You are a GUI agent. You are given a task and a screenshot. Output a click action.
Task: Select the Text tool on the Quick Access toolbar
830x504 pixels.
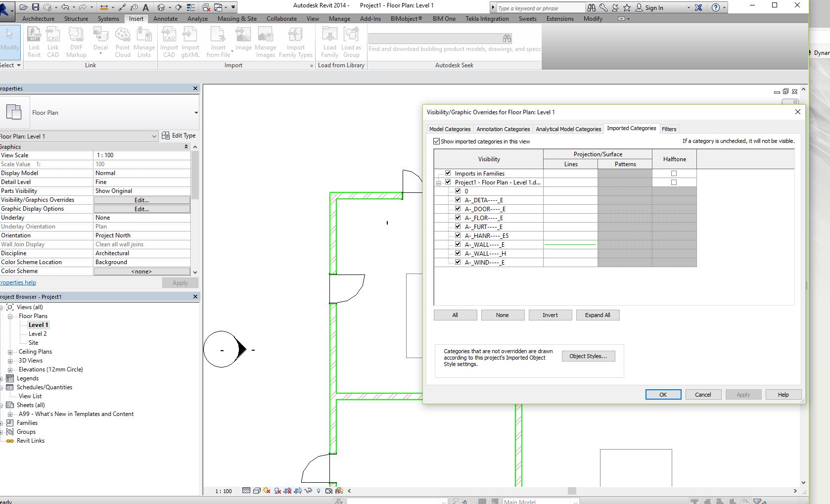(145, 7)
